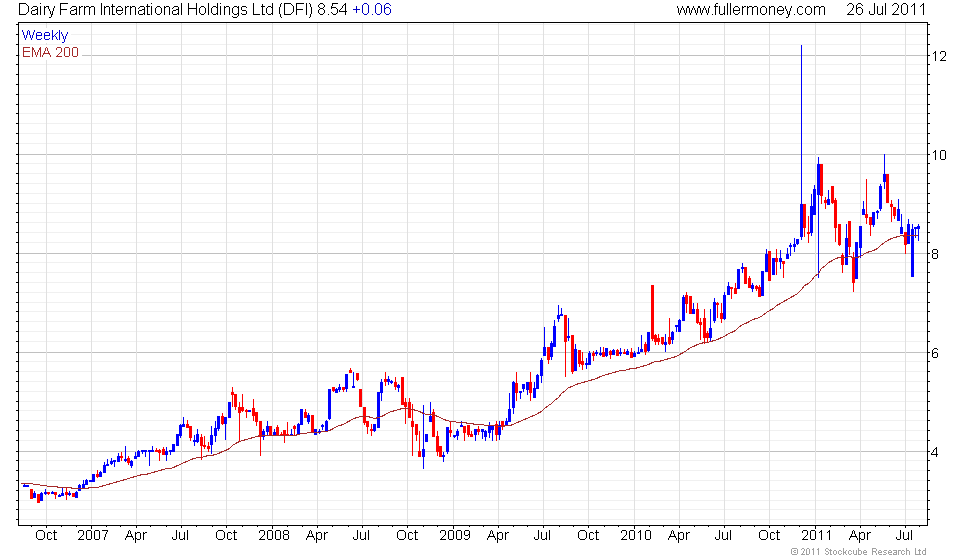Click the 2011 year axis label
The width and height of the screenshot is (980, 560).
pos(817,536)
